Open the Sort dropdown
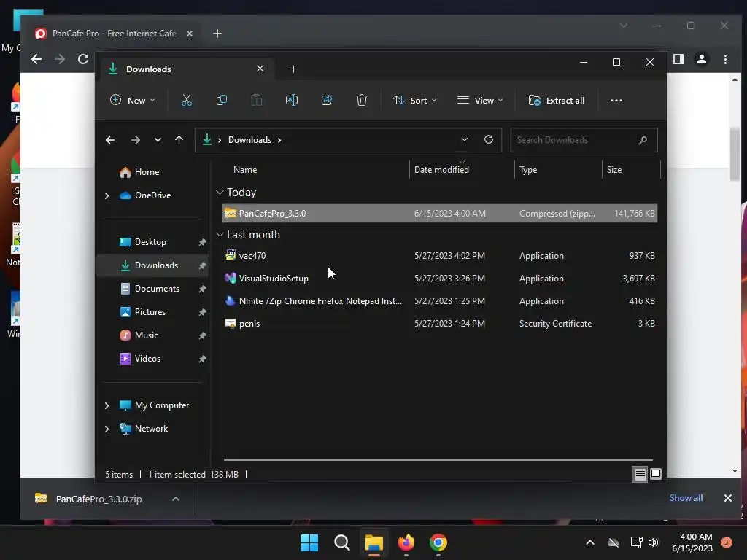 coord(414,101)
